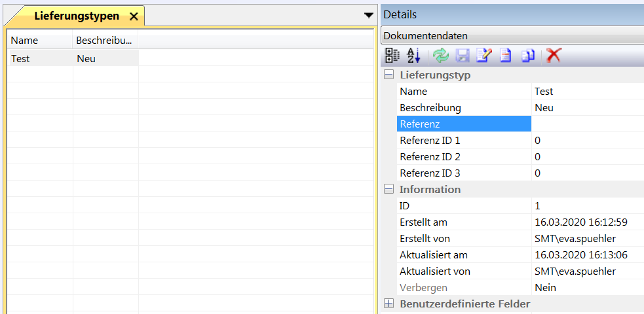Click the red X Delete icon
This screenshot has height=314, width=644.
coord(554,56)
